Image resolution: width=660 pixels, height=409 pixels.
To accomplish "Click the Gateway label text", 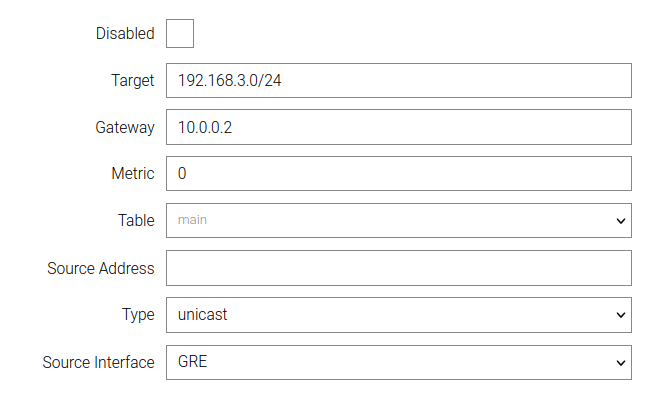I will tap(125, 127).
